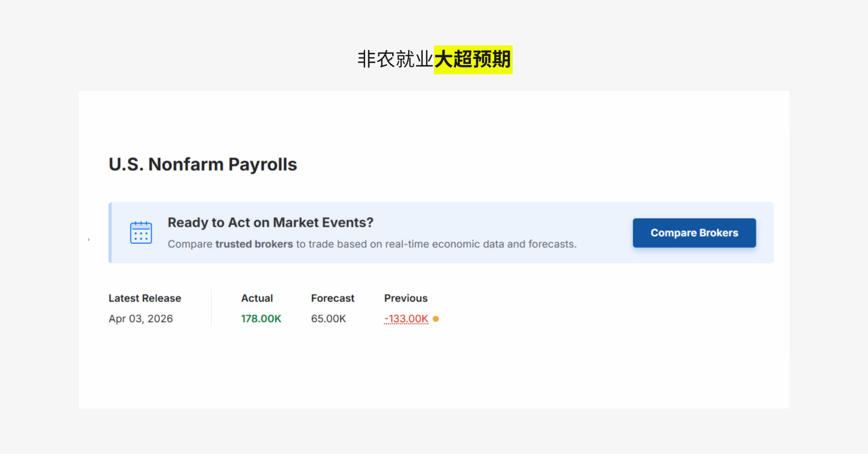Image resolution: width=868 pixels, height=454 pixels.
Task: Click the U.S. Nonfarm Payrolls heading
Action: (x=203, y=164)
